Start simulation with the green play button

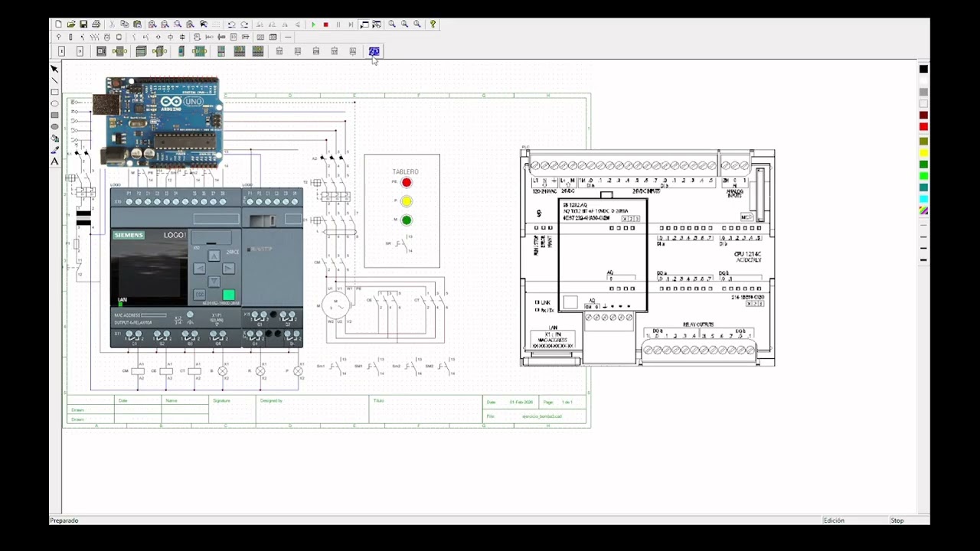click(x=313, y=24)
